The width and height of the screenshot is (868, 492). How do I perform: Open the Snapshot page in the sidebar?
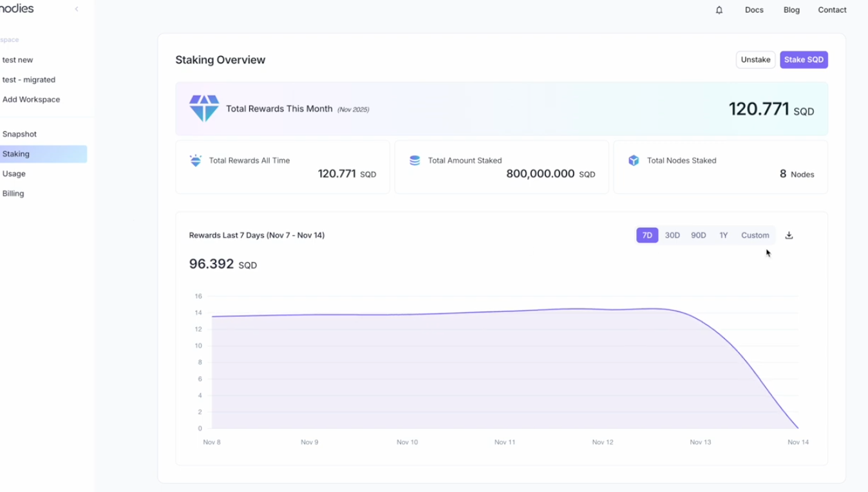[x=20, y=134]
